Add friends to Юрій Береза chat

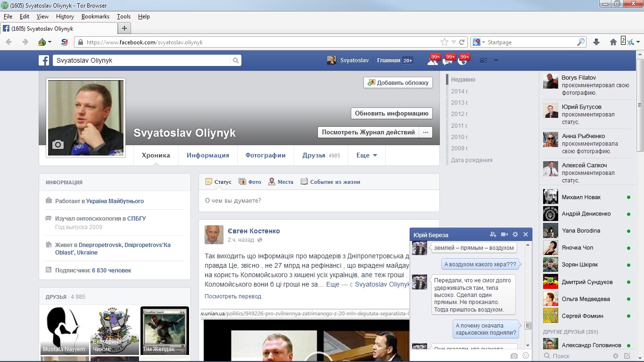click(x=493, y=234)
